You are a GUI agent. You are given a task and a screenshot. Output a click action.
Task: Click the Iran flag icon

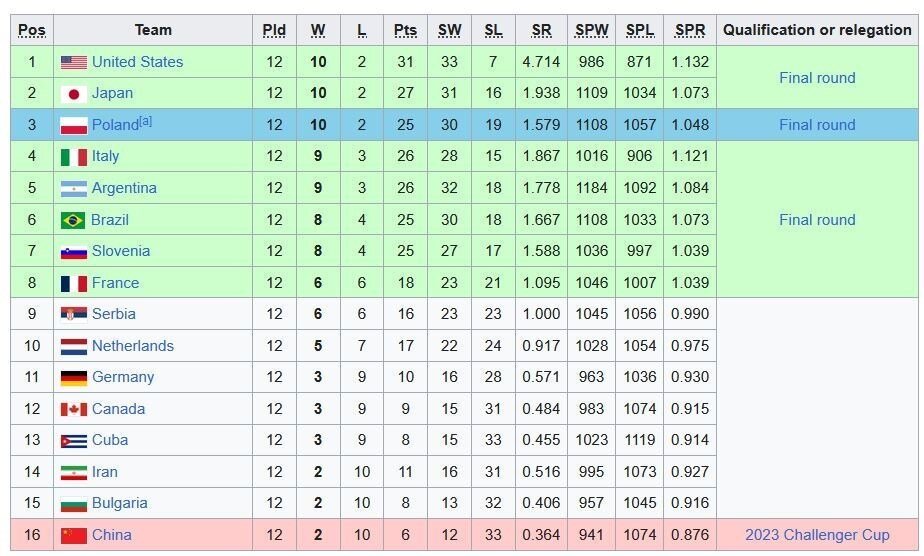click(73, 472)
